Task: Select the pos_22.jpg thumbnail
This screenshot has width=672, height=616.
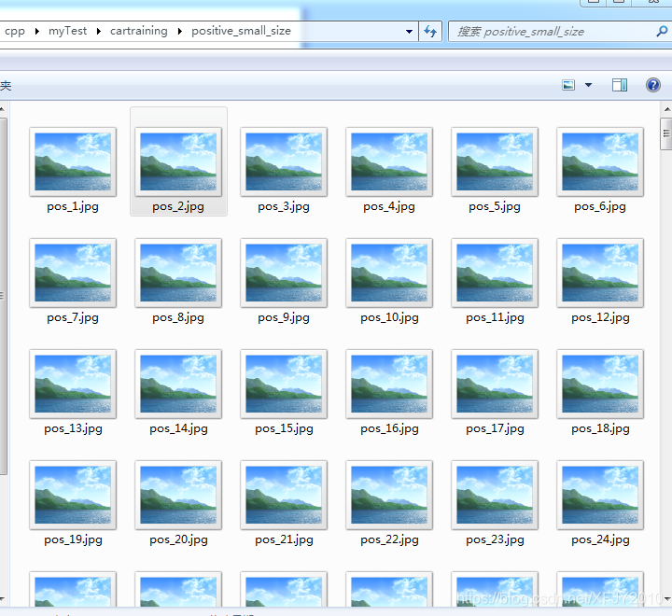Action: click(x=389, y=495)
